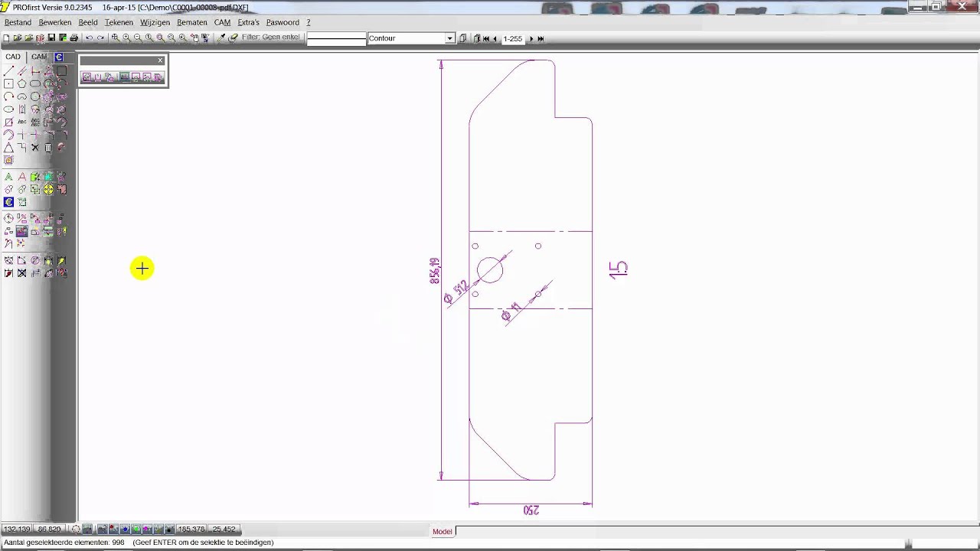The width and height of the screenshot is (980, 551).
Task: Switch to the CAM tab
Action: click(x=39, y=57)
